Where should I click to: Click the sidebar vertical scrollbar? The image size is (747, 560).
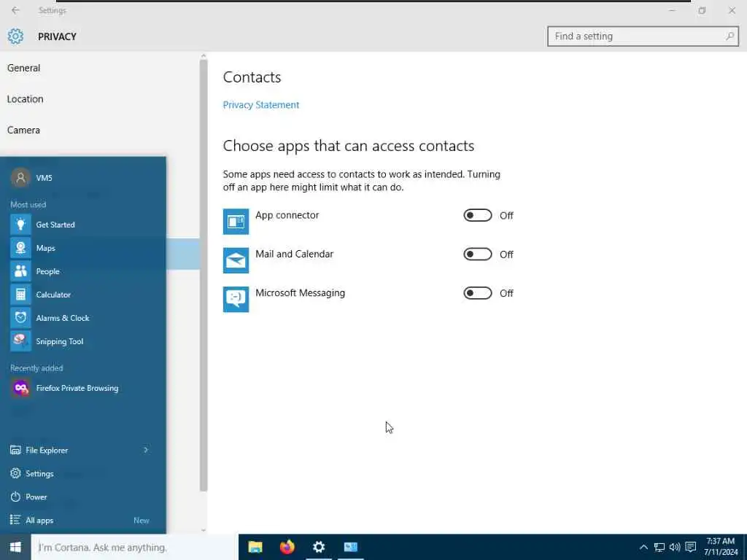(204, 276)
